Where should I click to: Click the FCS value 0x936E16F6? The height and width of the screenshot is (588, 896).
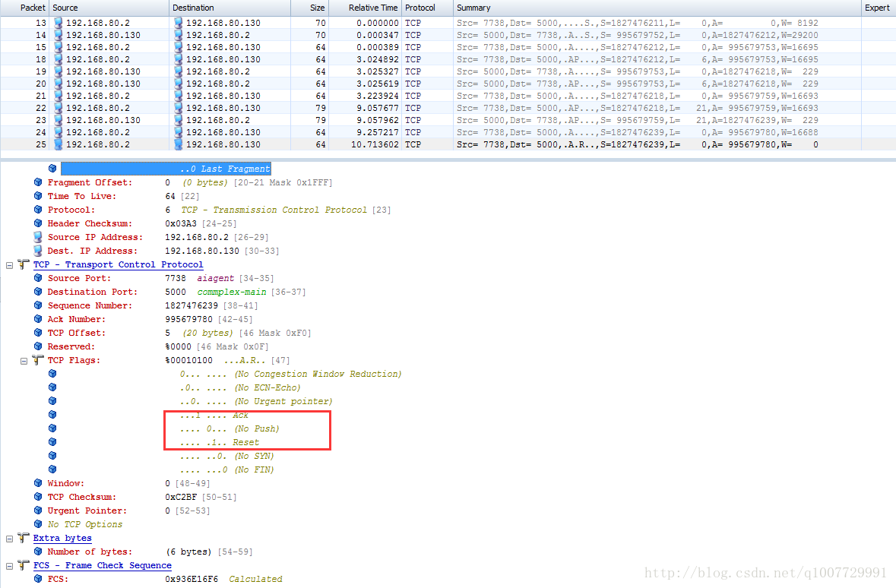coord(192,580)
